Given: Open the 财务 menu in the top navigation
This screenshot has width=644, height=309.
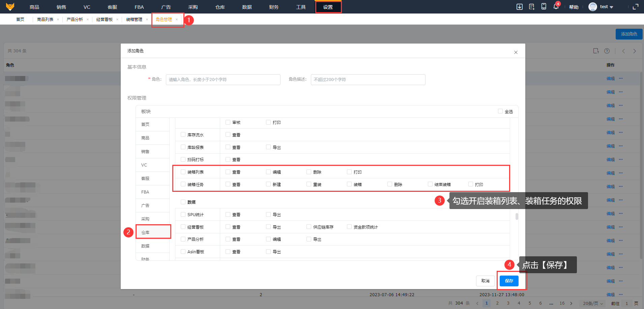Looking at the screenshot, I should 274,7.
